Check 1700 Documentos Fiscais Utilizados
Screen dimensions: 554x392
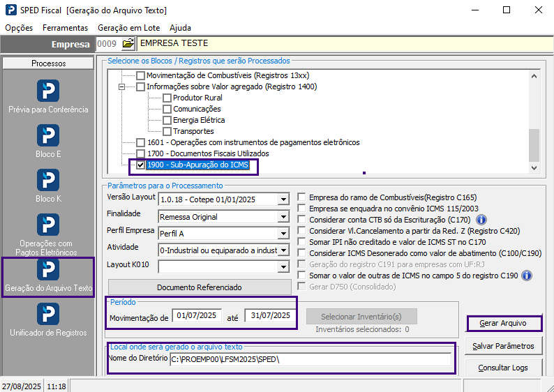click(141, 153)
